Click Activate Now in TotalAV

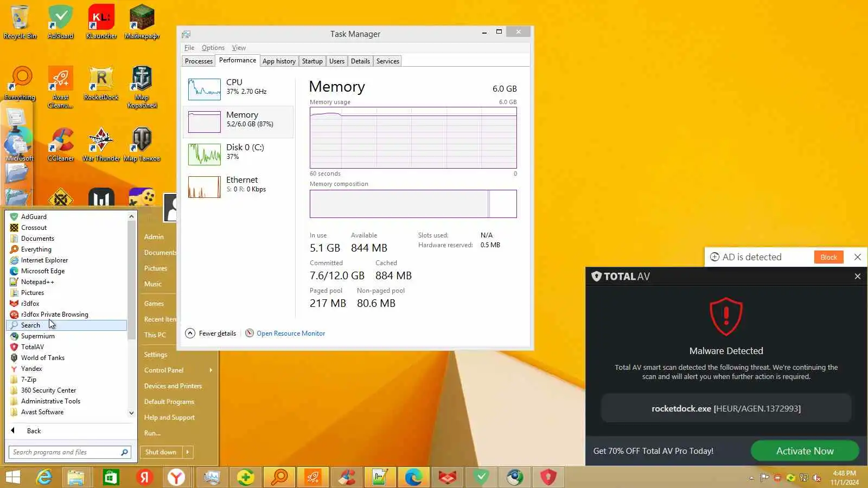click(x=805, y=451)
